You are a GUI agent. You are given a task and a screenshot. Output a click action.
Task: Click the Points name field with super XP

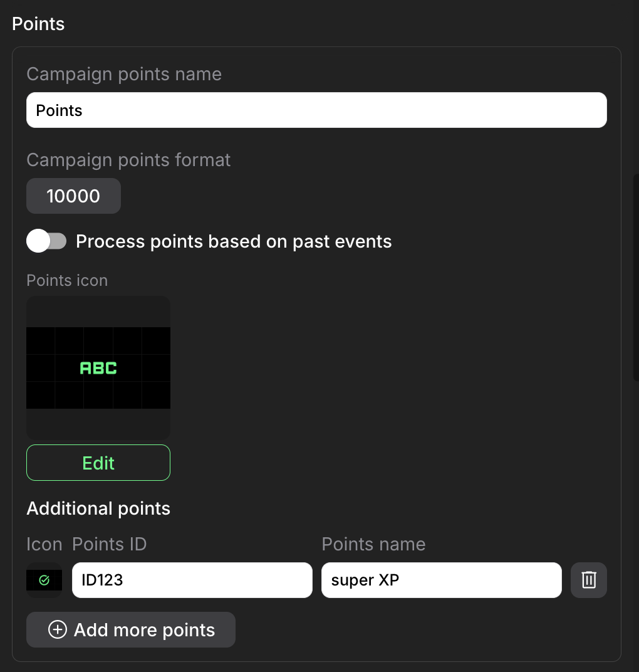tap(441, 580)
